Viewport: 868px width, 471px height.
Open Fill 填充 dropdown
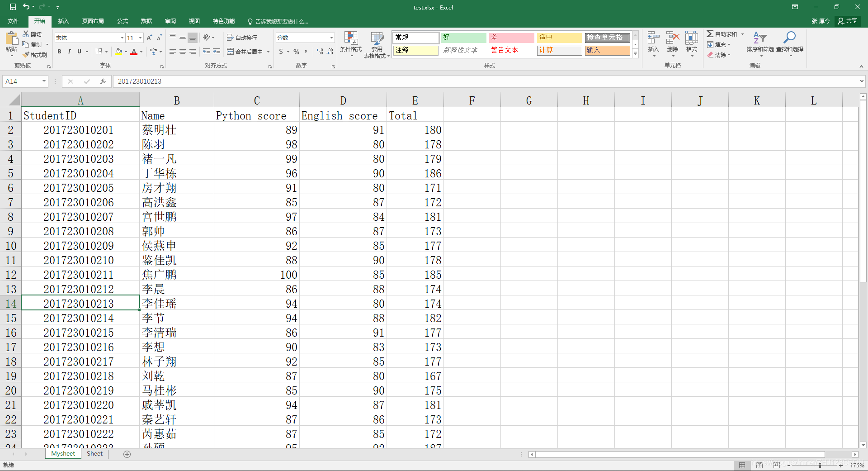[719, 44]
